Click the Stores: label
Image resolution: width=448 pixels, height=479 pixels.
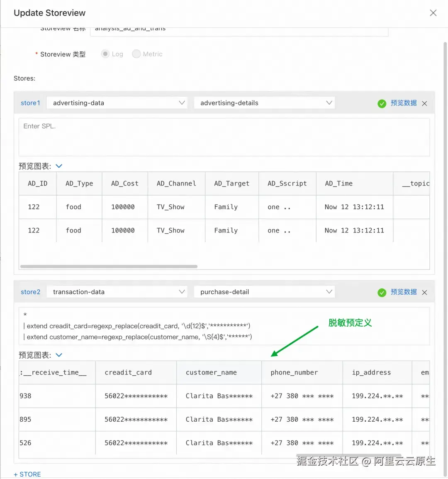[x=24, y=78]
